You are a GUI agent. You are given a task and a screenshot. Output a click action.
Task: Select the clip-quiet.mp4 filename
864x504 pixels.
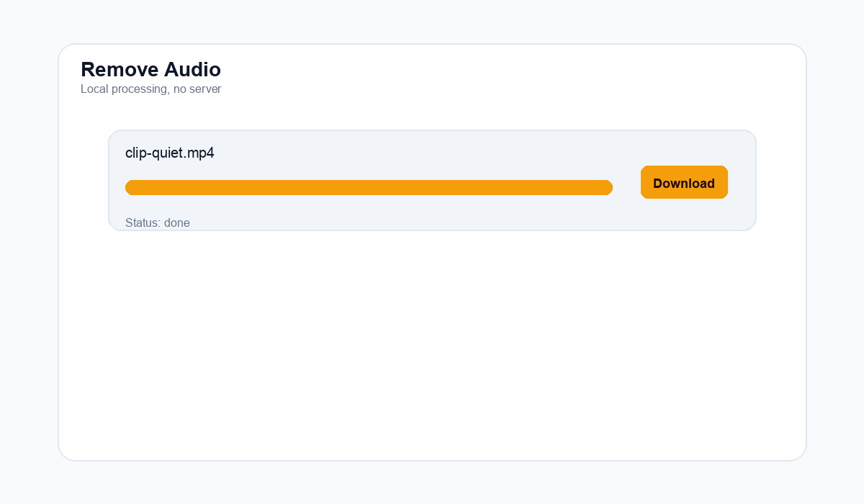pyautogui.click(x=170, y=153)
